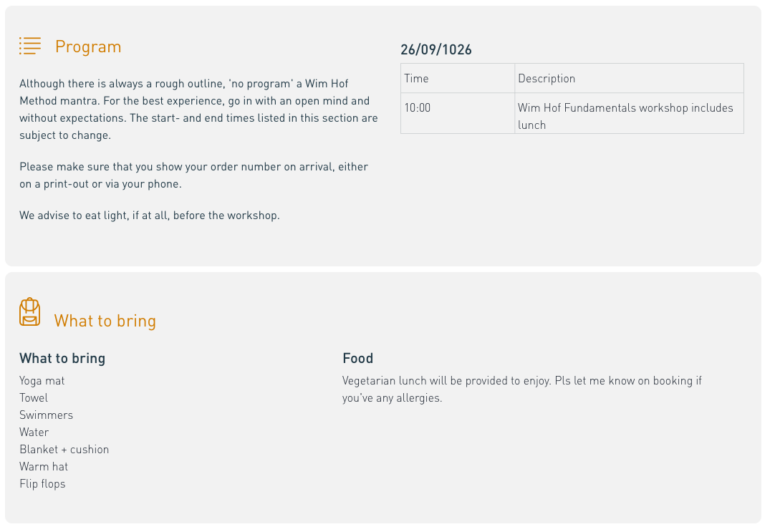
Task: Select the orange Program heading
Action: (x=88, y=47)
